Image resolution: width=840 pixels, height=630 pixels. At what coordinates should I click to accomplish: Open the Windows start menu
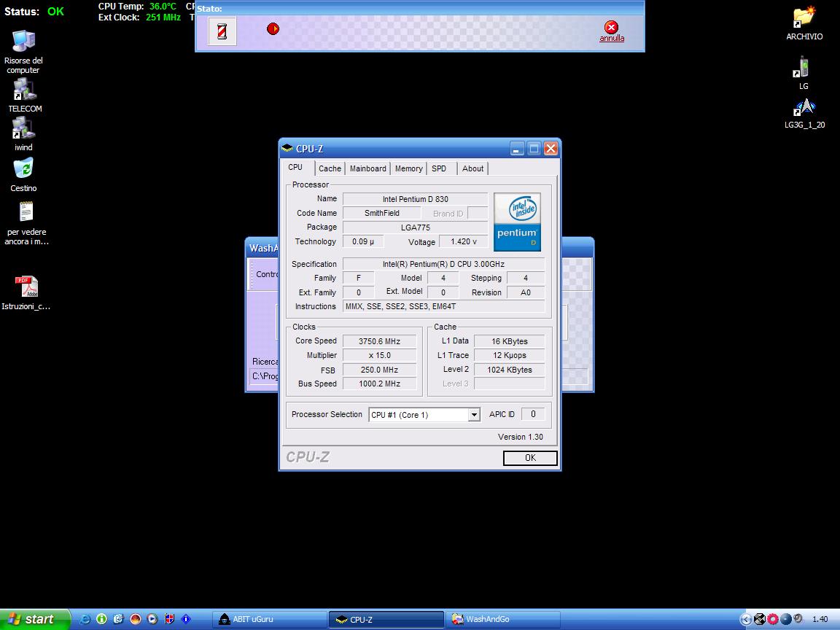coord(35,619)
